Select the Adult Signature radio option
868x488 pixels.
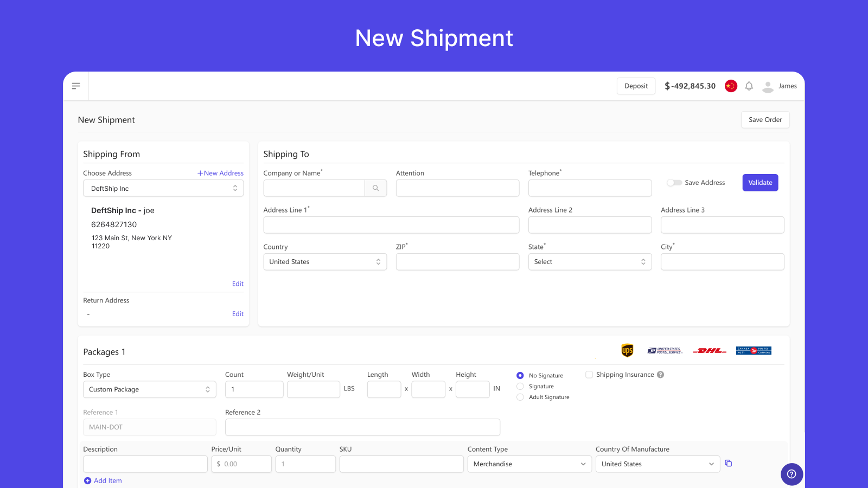coord(520,397)
